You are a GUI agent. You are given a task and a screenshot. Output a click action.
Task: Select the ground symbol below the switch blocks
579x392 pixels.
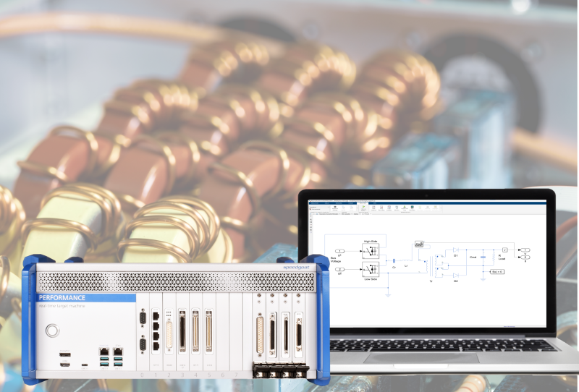pyautogui.click(x=388, y=295)
